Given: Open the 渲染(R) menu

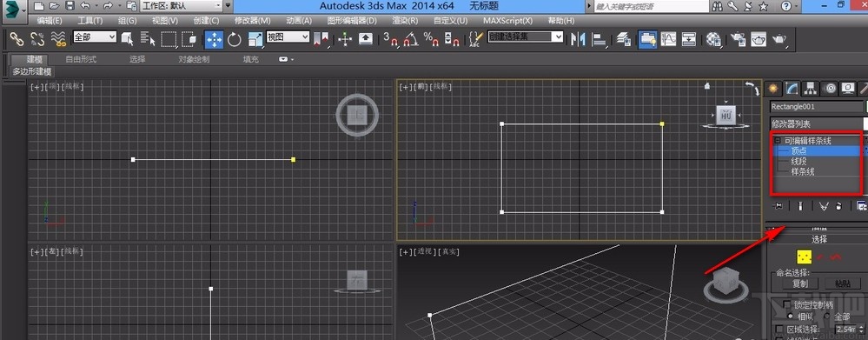Looking at the screenshot, I should coord(405,21).
